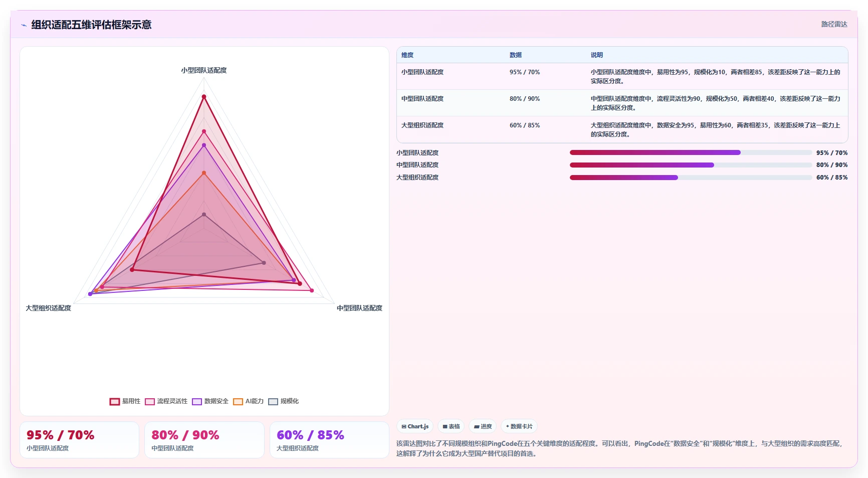
Task: Click the 表格 tag chip
Action: (x=451, y=426)
